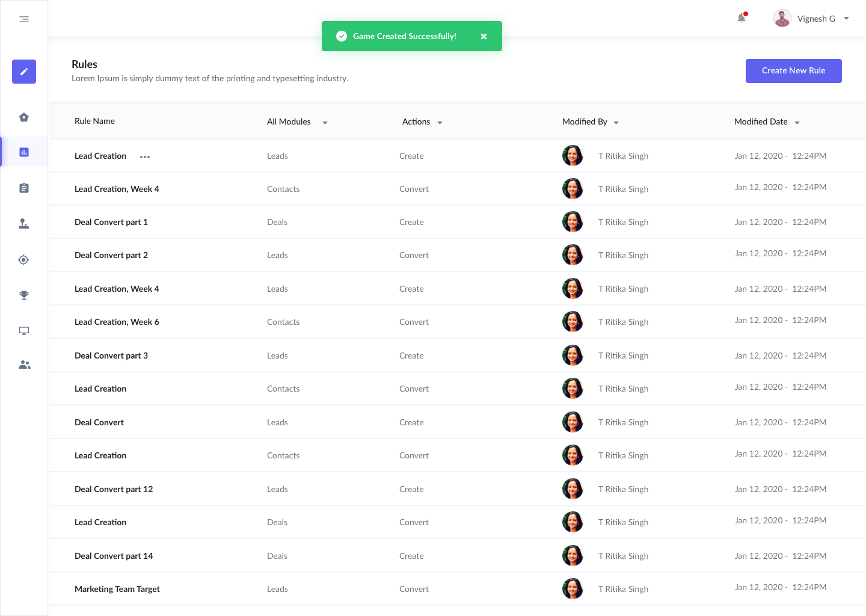Open the notifications bell
This screenshot has width=866, height=616.
point(742,18)
